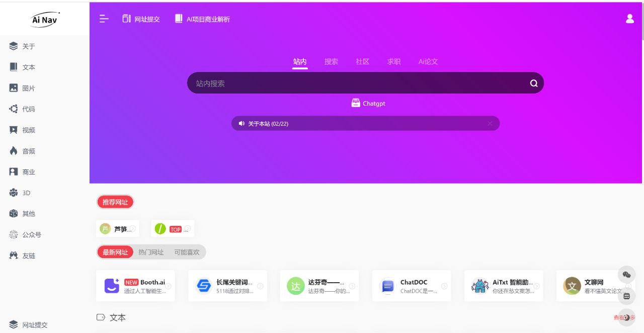
Task: Open the search magnifier in the search bar
Action: (x=533, y=83)
